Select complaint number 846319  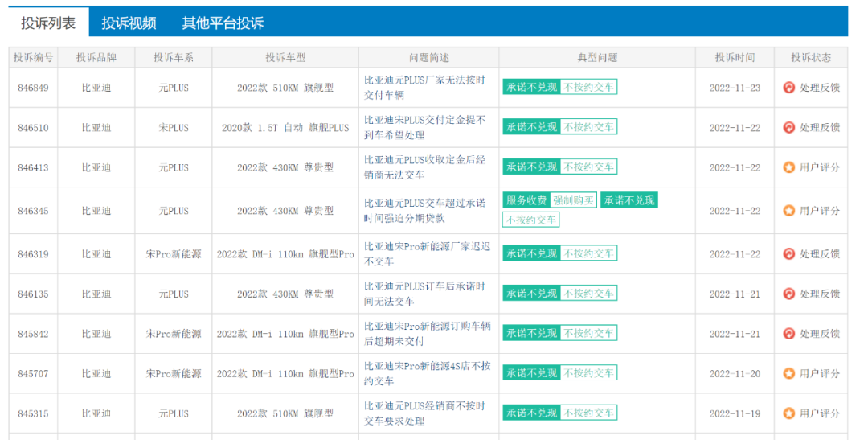click(x=33, y=254)
